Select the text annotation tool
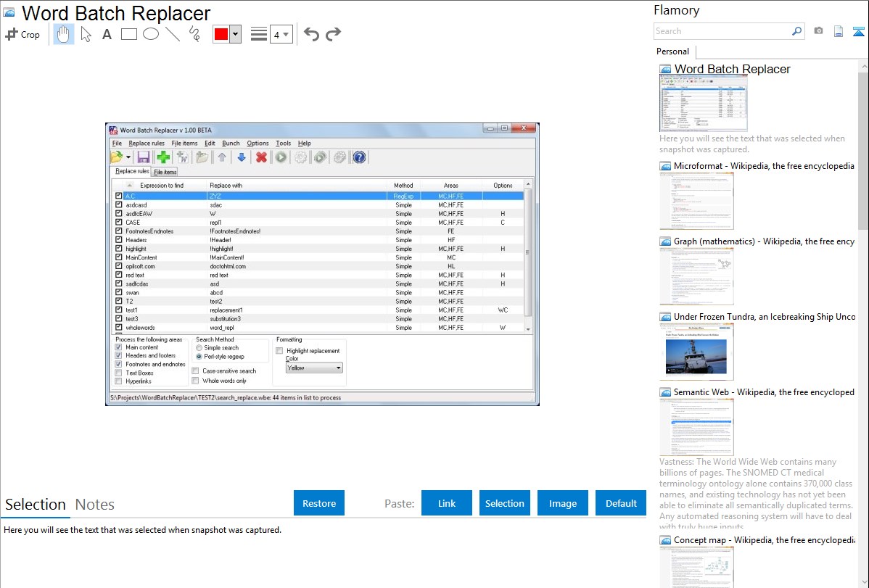 point(107,34)
